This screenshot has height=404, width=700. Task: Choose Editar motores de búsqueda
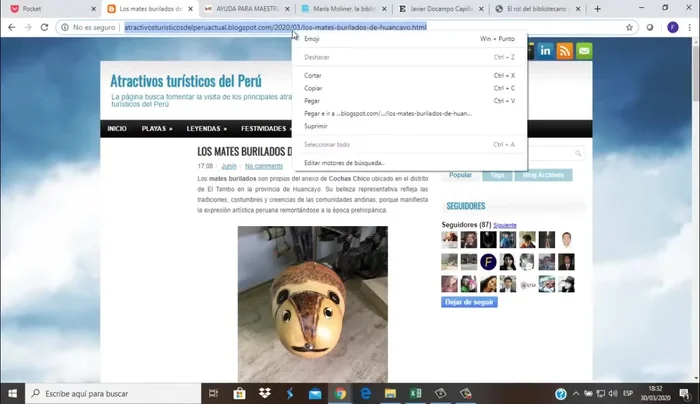[x=409, y=163]
